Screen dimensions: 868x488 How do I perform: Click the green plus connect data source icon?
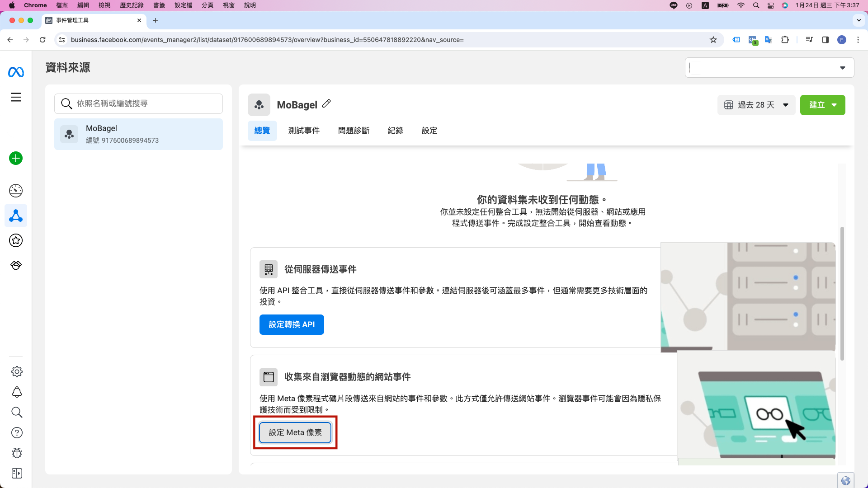point(16,158)
